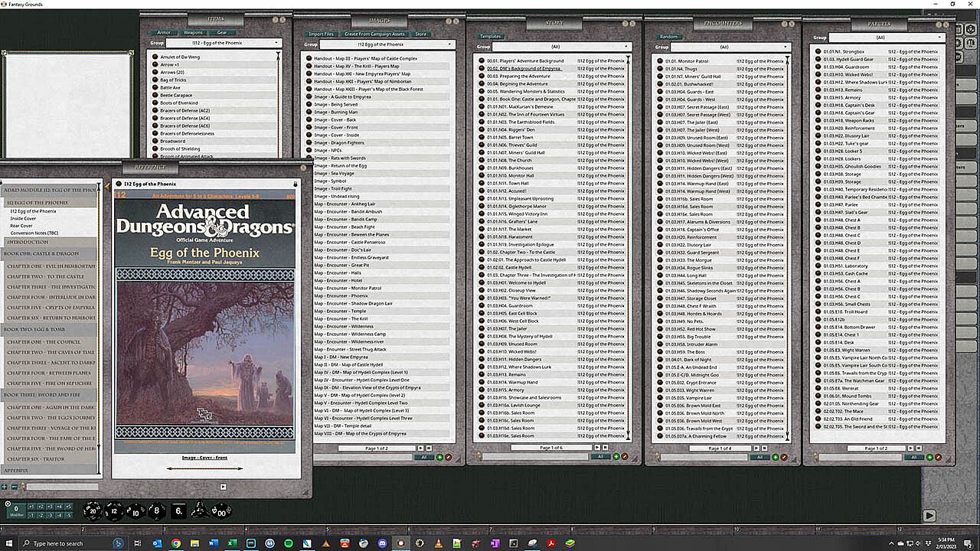The image size is (980, 551).
Task: Open the Handout Map XV link icon
Action: coord(309,66)
